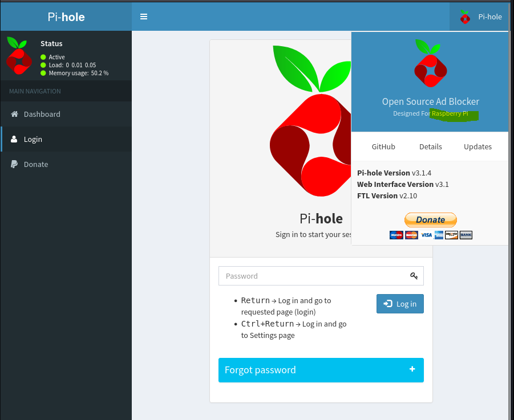
Task: Click the Bank payment icon
Action: [466, 235]
